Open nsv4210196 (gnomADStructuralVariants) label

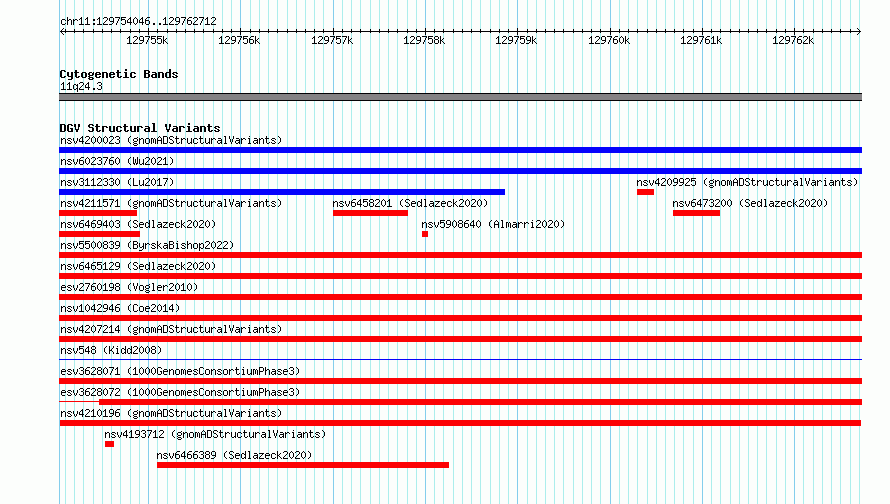(171, 413)
